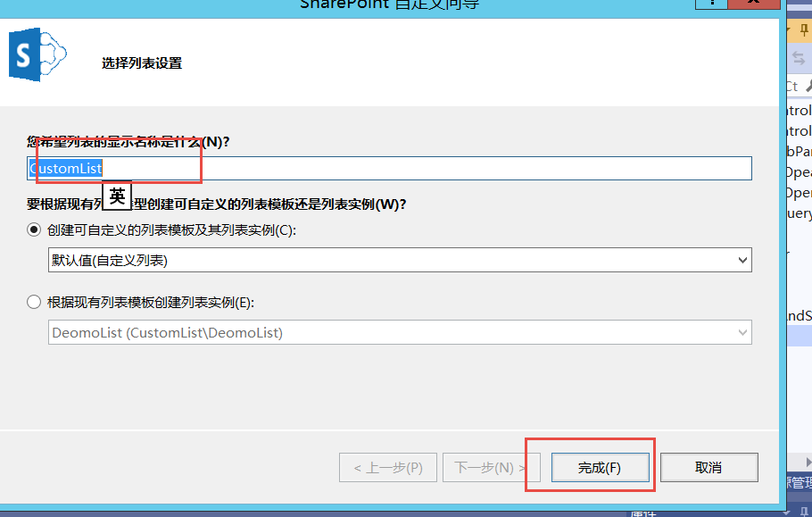Click the 选择列表设置 heading text
Screen dimensions: 812x517
[x=142, y=63]
